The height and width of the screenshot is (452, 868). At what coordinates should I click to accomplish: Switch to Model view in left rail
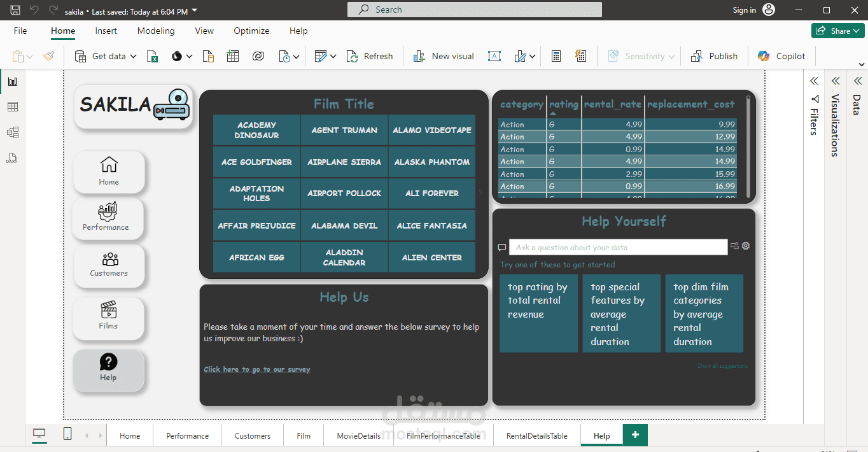pos(12,132)
